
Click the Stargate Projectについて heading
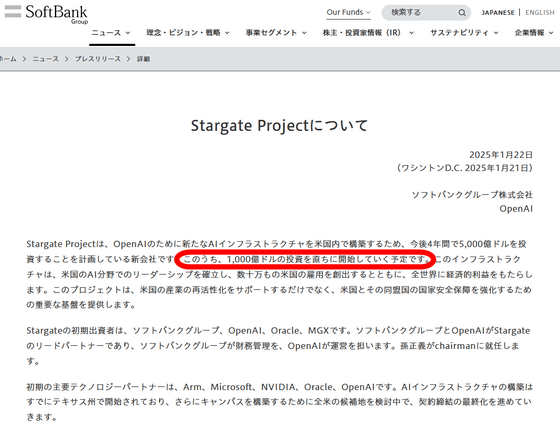pos(279,126)
